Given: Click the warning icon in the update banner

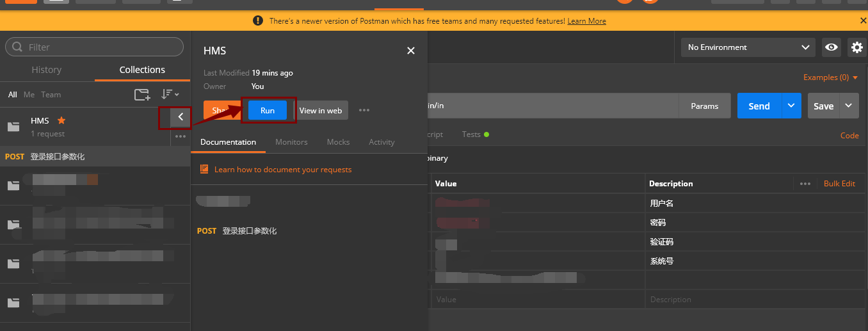Looking at the screenshot, I should [258, 21].
